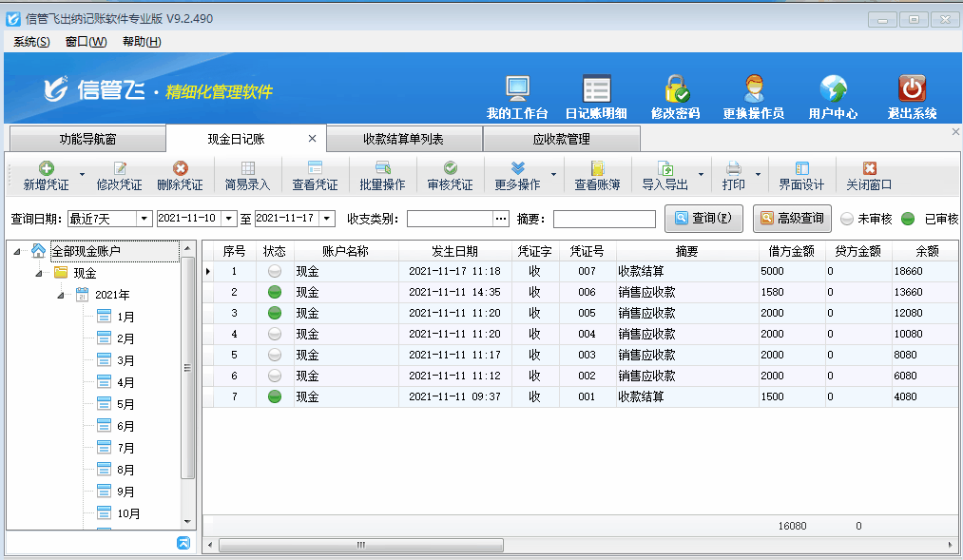Click the 修改密码 padlock icon

pyautogui.click(x=676, y=89)
